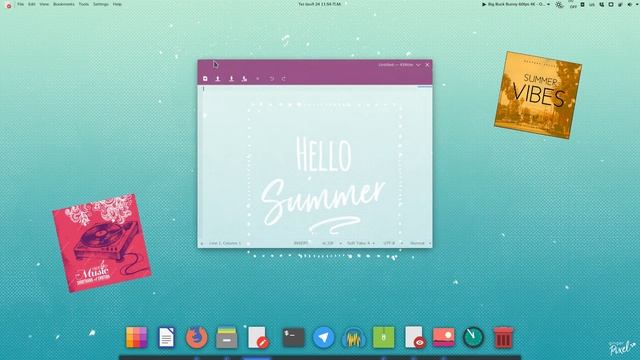Viewport: 640px width, 360px height.
Task: Expand the media player dropdown arrow in top bar
Action: (548, 4)
